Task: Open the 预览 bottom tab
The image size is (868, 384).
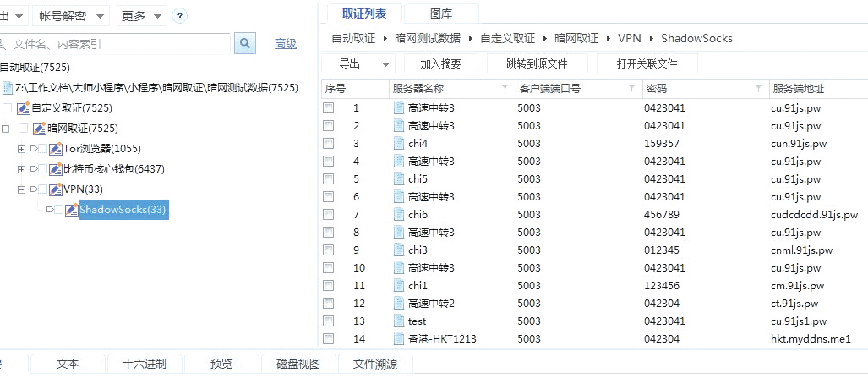Action: coord(221,364)
